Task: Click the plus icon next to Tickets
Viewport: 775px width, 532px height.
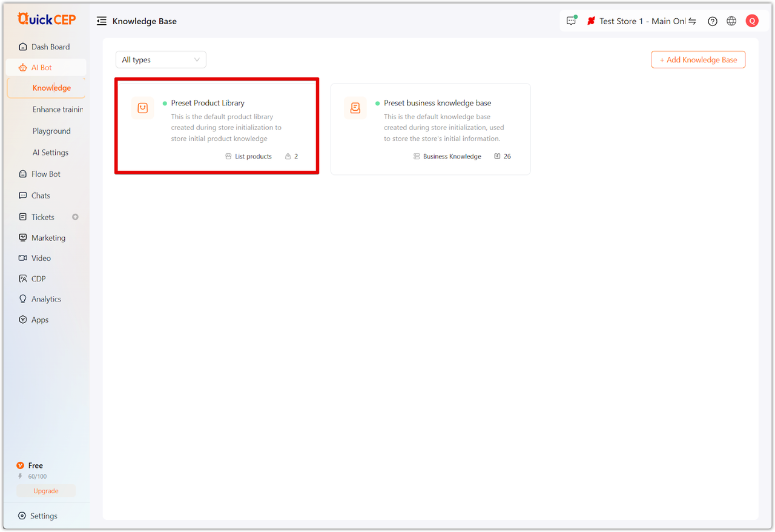Action: [x=76, y=217]
